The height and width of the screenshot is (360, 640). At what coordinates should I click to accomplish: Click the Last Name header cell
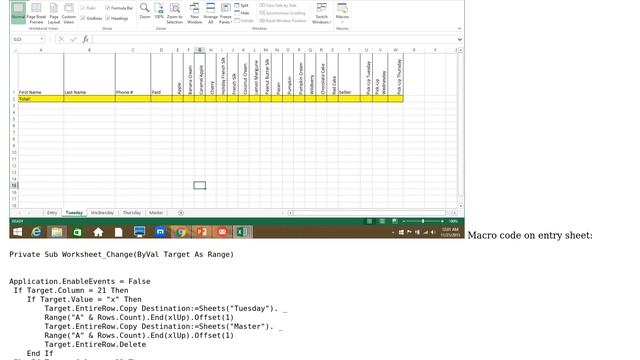89,74
